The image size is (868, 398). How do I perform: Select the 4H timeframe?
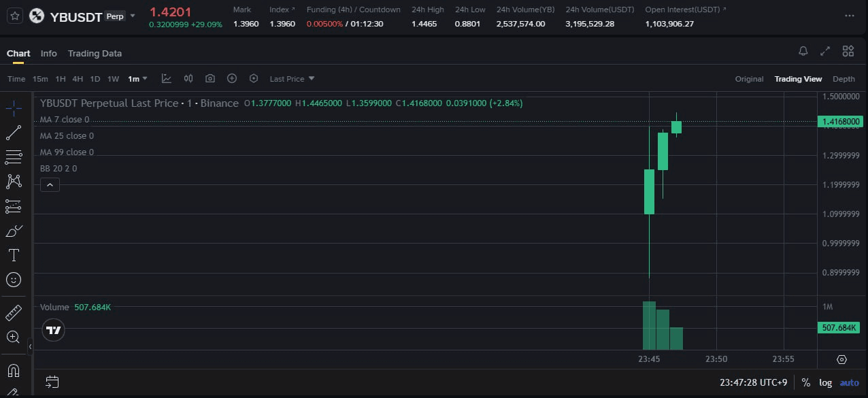point(78,79)
